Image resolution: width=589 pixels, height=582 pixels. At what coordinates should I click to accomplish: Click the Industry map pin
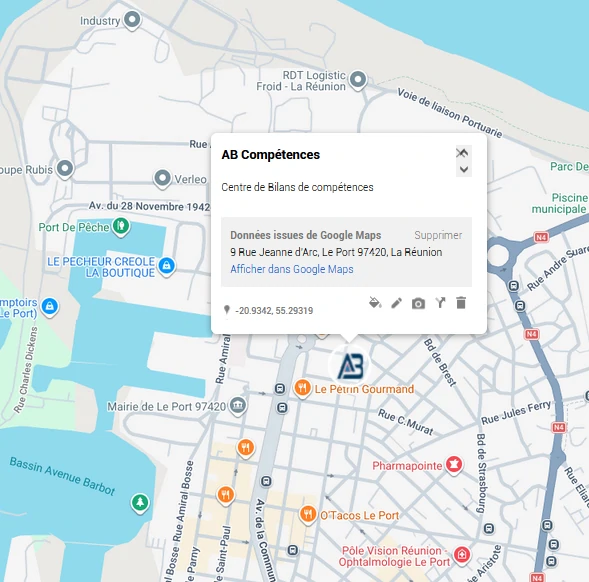pos(132,20)
